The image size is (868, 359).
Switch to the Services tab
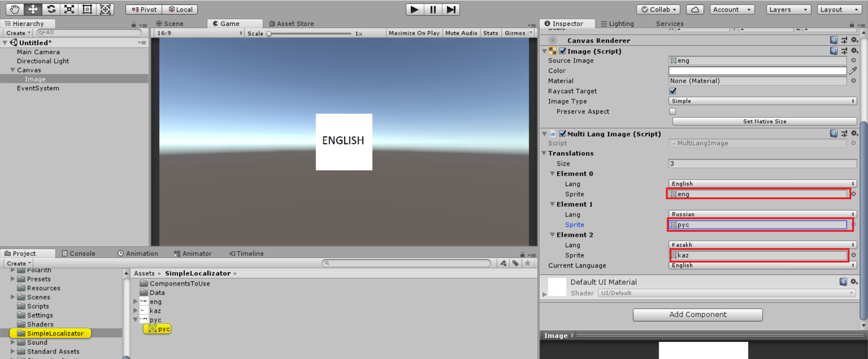click(670, 24)
